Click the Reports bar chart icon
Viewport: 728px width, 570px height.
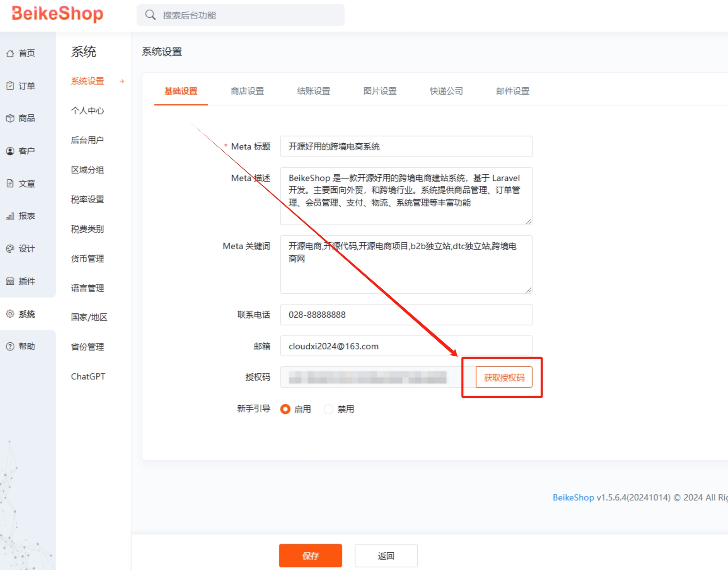pyautogui.click(x=10, y=216)
